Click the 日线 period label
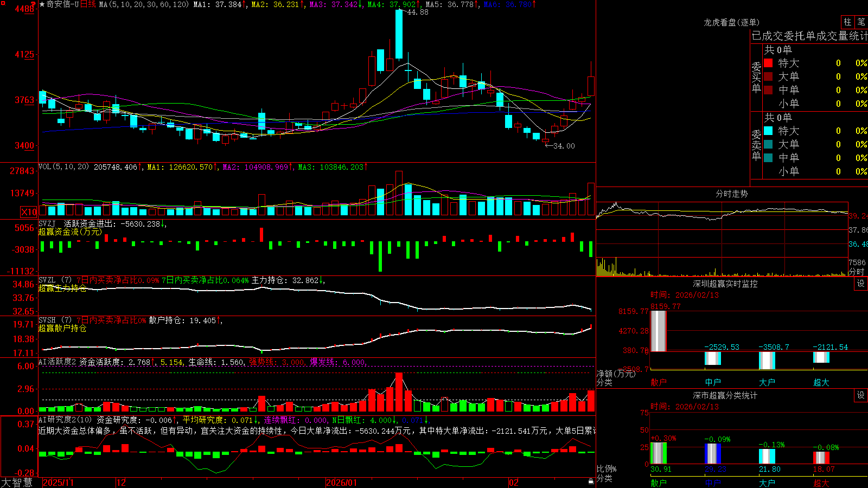The width and height of the screenshot is (868, 488). [88, 4]
